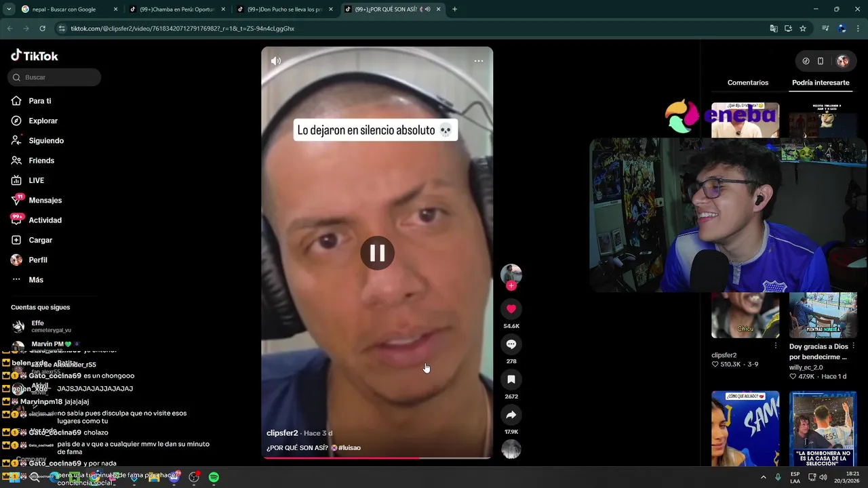Open comments via the speech bubble icon
868x488 pixels.
(511, 344)
